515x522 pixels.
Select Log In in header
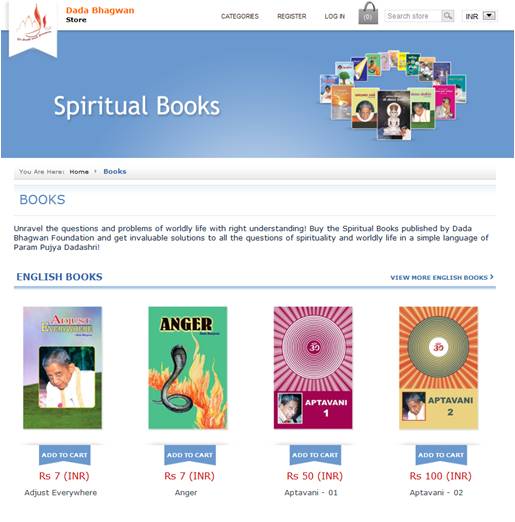(335, 16)
